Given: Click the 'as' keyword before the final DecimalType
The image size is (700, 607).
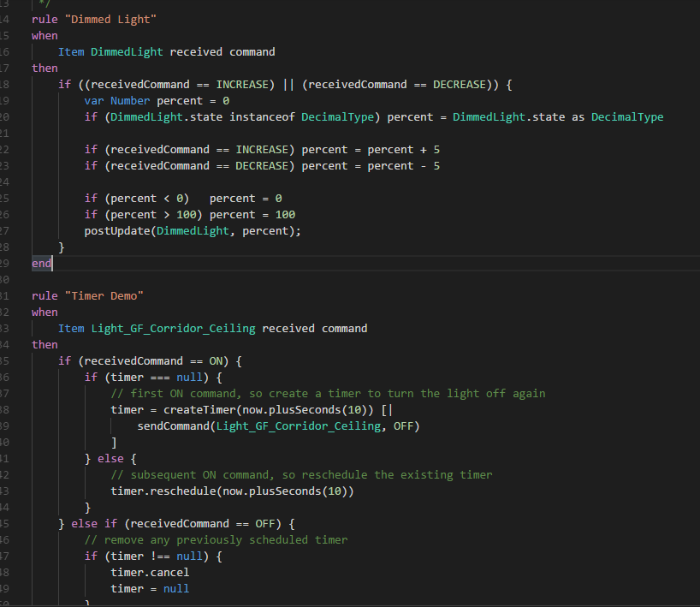Looking at the screenshot, I should 578,117.
